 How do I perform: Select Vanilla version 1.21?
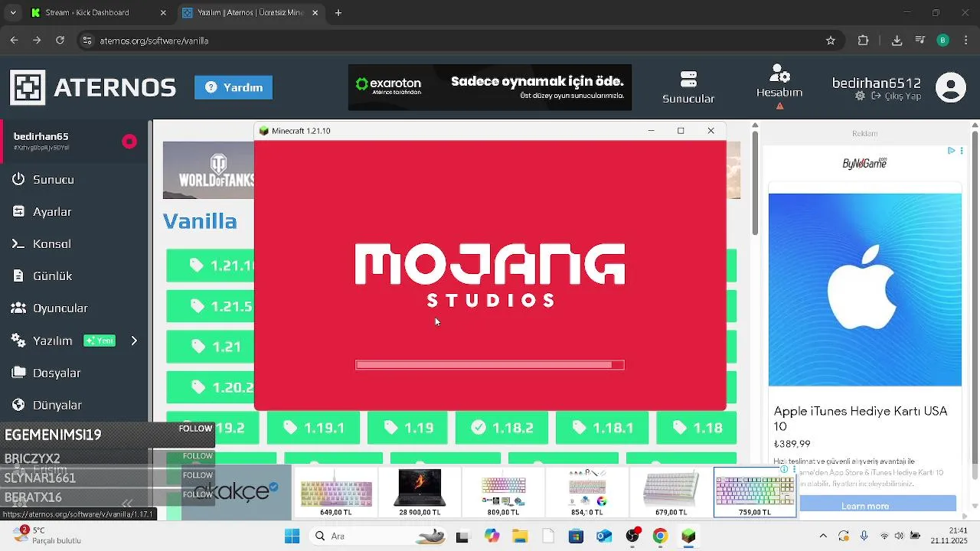pos(211,347)
